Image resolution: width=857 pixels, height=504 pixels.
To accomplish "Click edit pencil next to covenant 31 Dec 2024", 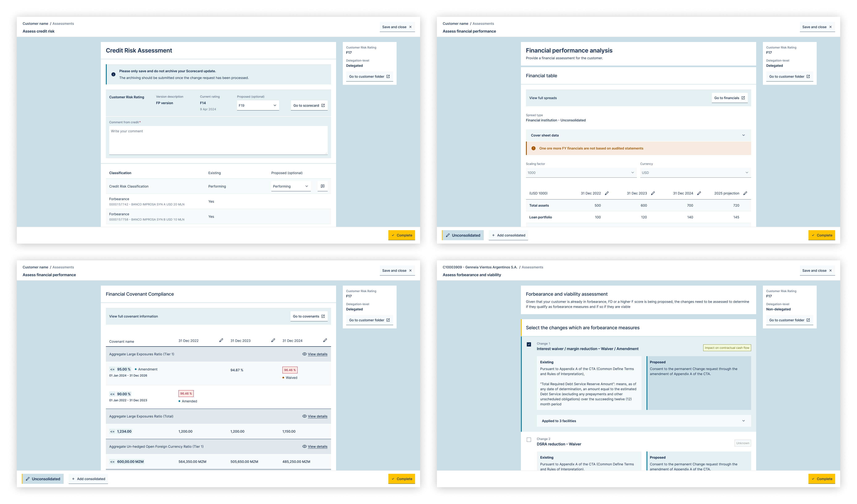I will (325, 340).
